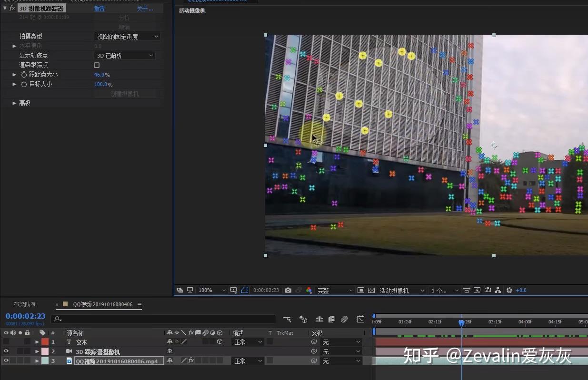
Task: Toggle the transparency grid icon
Action: click(x=371, y=290)
